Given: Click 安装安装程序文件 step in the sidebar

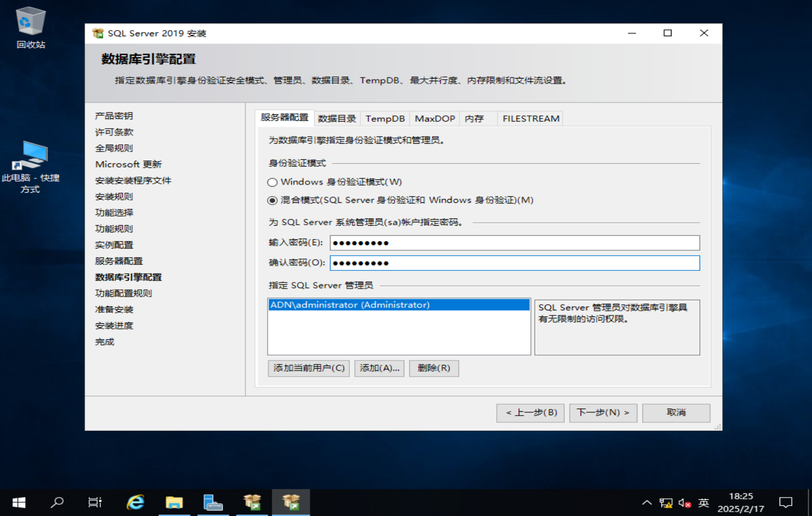Looking at the screenshot, I should 133,181.
